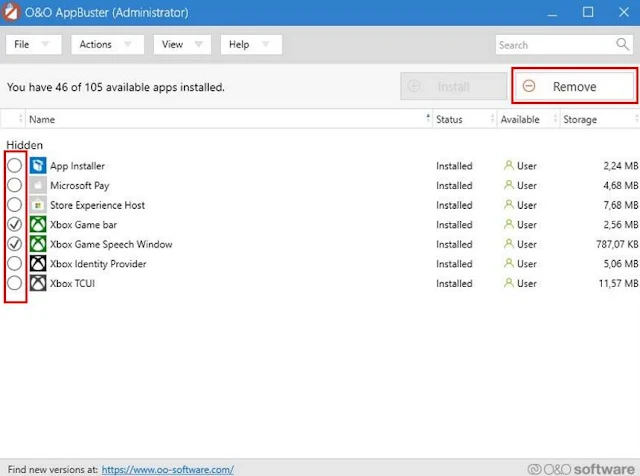Click the user icon in Xbox Game bar row
Image resolution: width=640 pixels, height=476 pixels.
click(509, 224)
